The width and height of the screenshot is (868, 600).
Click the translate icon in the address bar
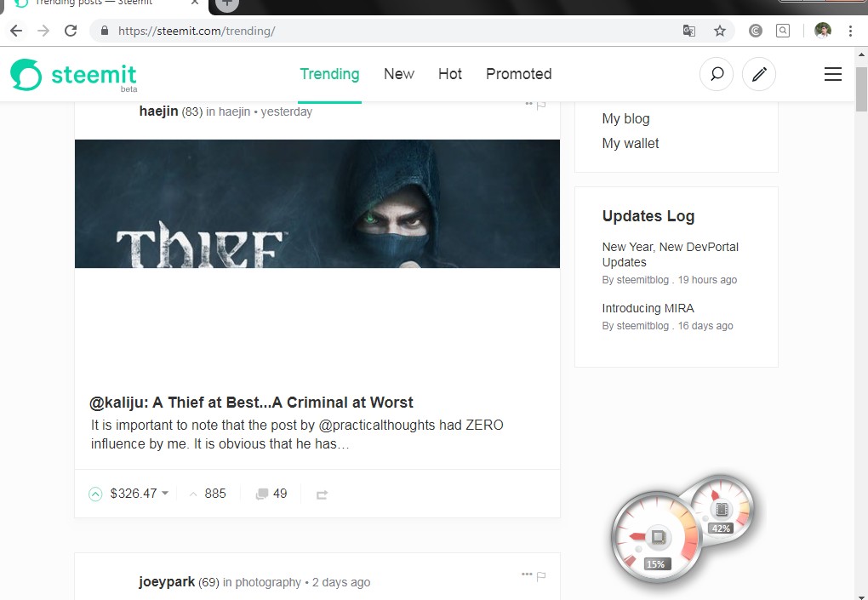click(688, 30)
